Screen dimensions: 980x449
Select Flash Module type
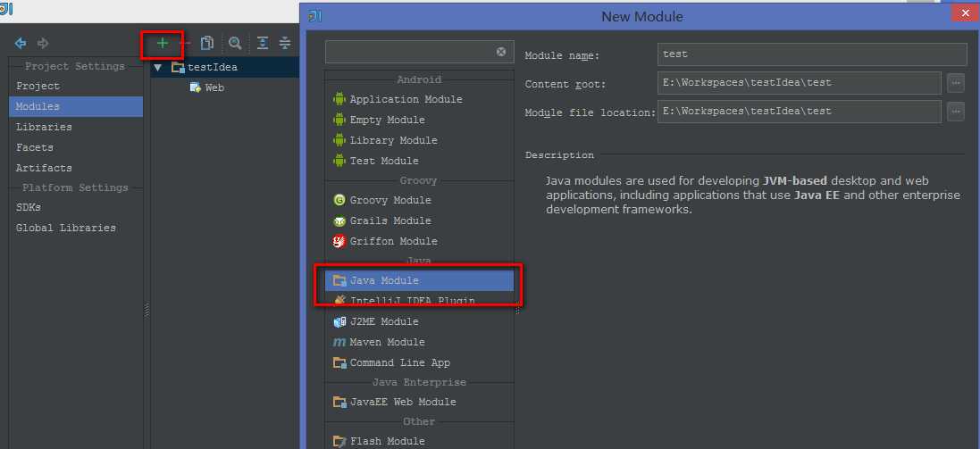(x=419, y=442)
